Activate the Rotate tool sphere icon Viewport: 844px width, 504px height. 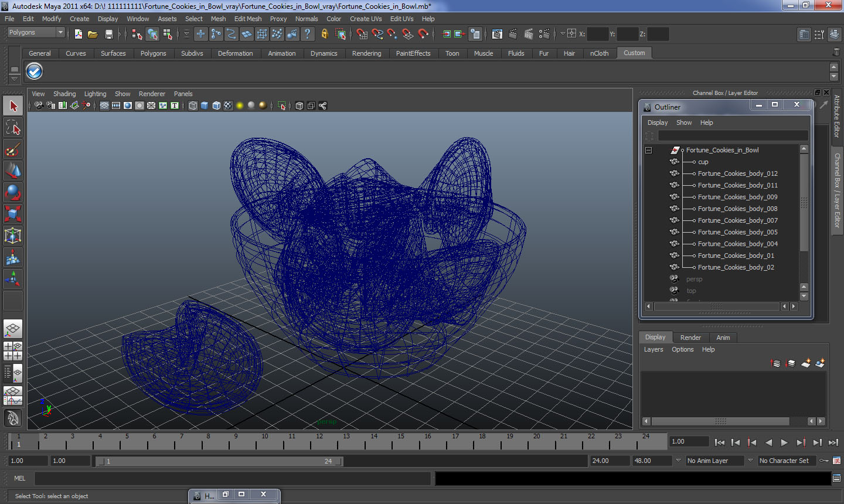coord(13,192)
